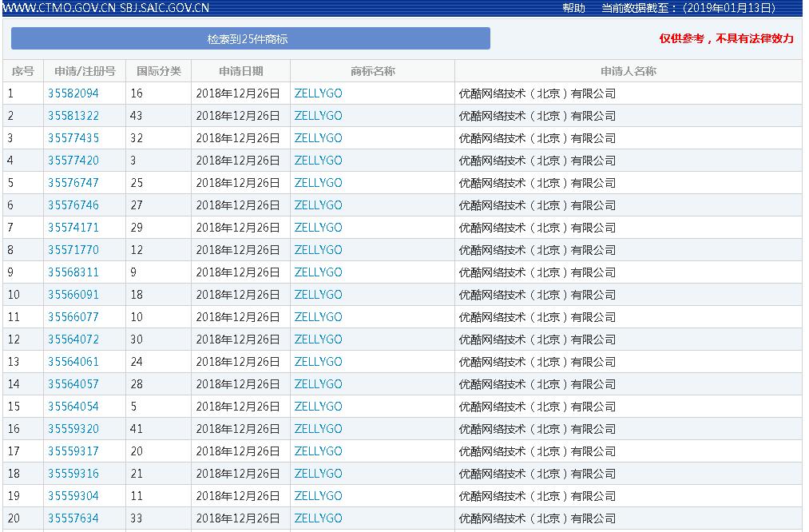The image size is (809, 532).
Task: Click the 申请人名称 column header
Action: [x=628, y=71]
